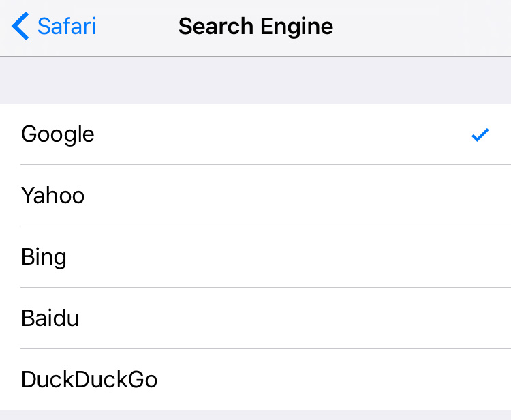Select Google as the search engine

pyautogui.click(x=255, y=134)
